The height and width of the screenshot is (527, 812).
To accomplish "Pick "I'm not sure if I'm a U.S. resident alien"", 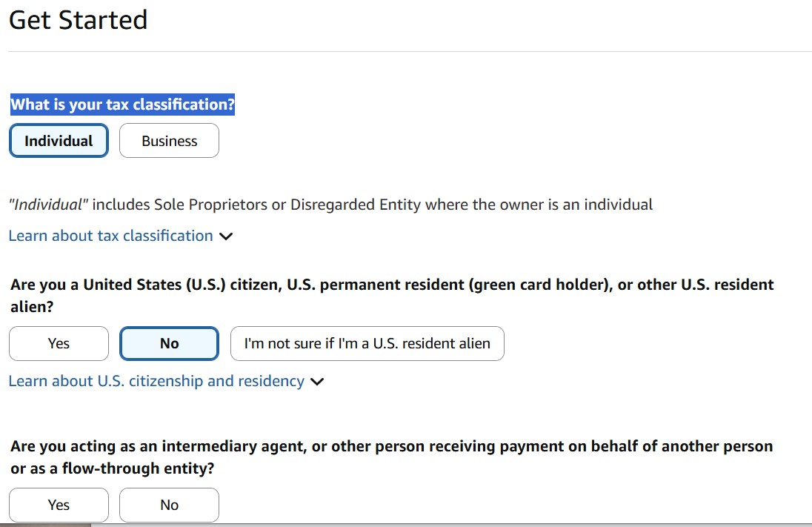I will 367,343.
